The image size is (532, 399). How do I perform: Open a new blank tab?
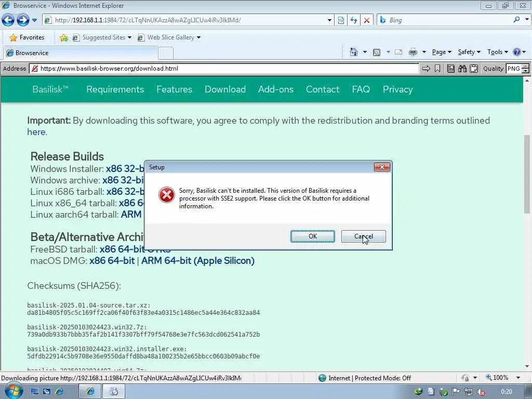click(x=166, y=54)
